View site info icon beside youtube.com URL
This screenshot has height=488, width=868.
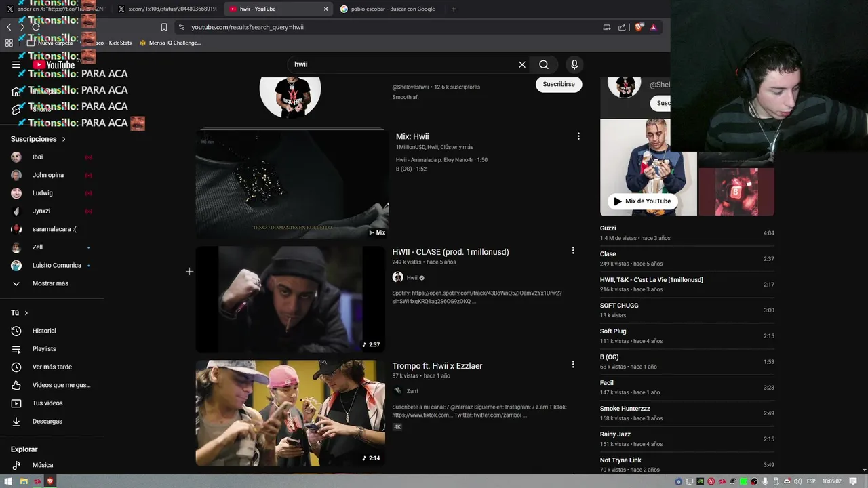[181, 27]
